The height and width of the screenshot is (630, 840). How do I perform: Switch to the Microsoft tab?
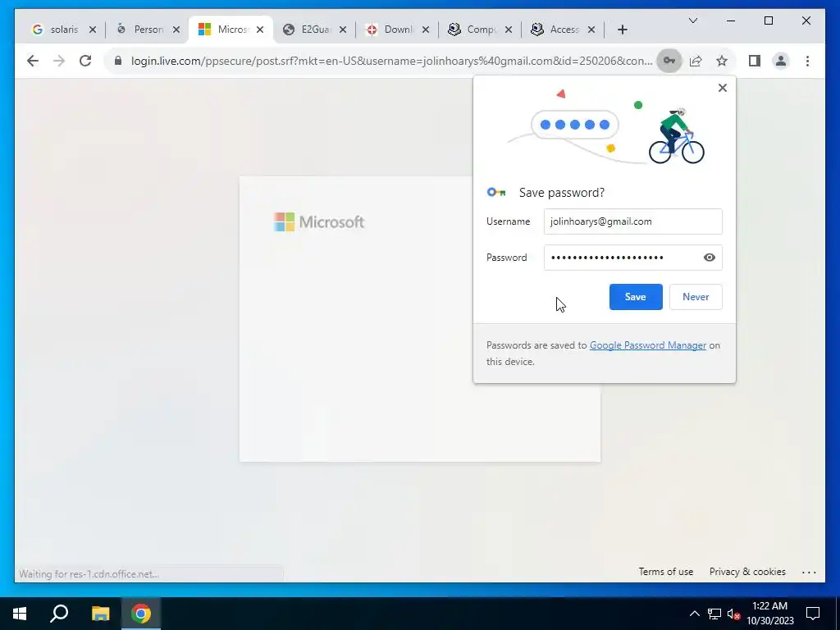click(231, 30)
